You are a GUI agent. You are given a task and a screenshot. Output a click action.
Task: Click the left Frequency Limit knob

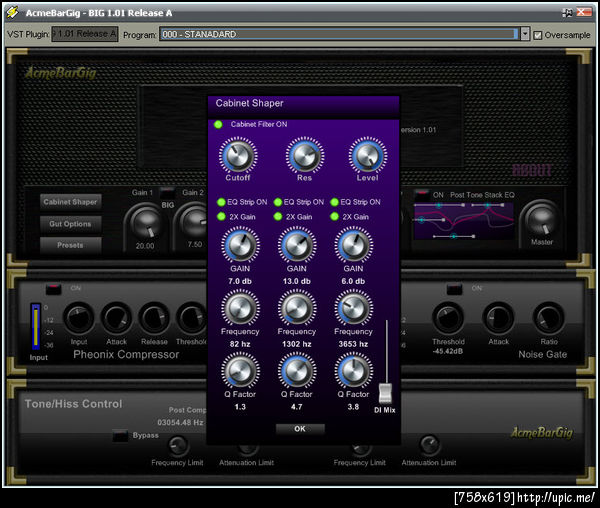click(x=178, y=445)
